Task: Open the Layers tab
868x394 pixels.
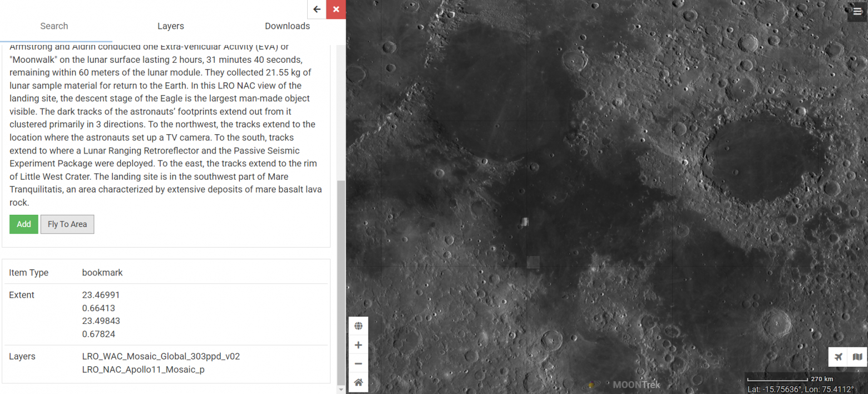Action: (170, 26)
